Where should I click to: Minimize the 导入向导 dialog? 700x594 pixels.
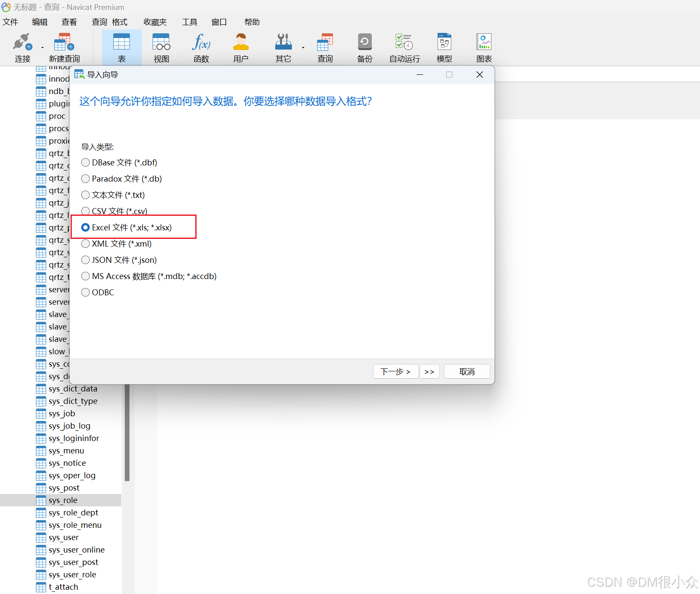click(420, 75)
